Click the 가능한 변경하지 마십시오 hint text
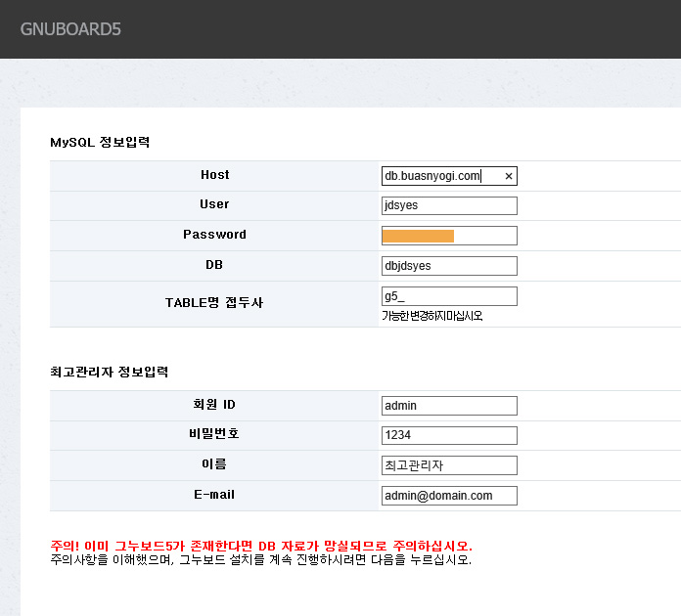Screen dimensions: 681x616 [x=432, y=316]
